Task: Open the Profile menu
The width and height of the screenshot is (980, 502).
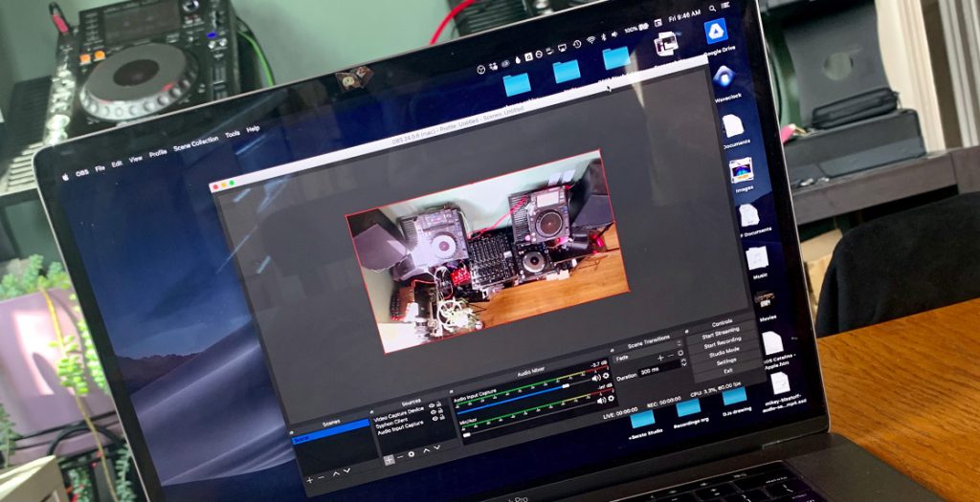Action: [158, 153]
